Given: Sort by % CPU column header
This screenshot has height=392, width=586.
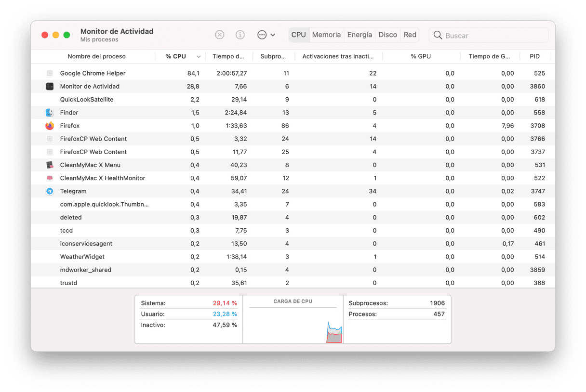Looking at the screenshot, I should point(175,56).
